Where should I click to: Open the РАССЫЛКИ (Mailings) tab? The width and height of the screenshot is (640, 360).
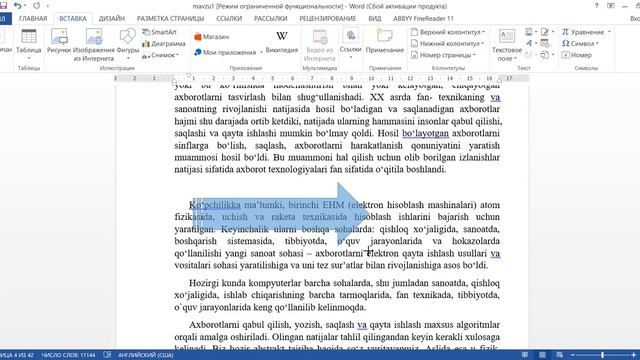(x=271, y=18)
